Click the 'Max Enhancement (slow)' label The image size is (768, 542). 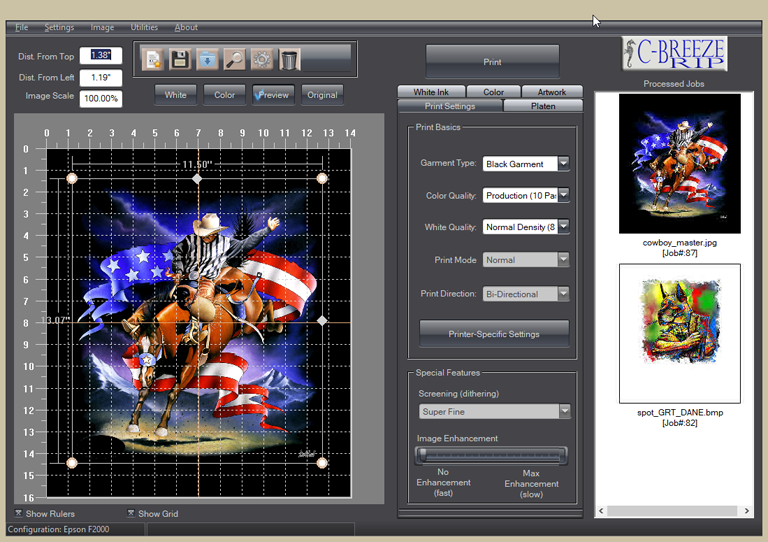(x=531, y=484)
